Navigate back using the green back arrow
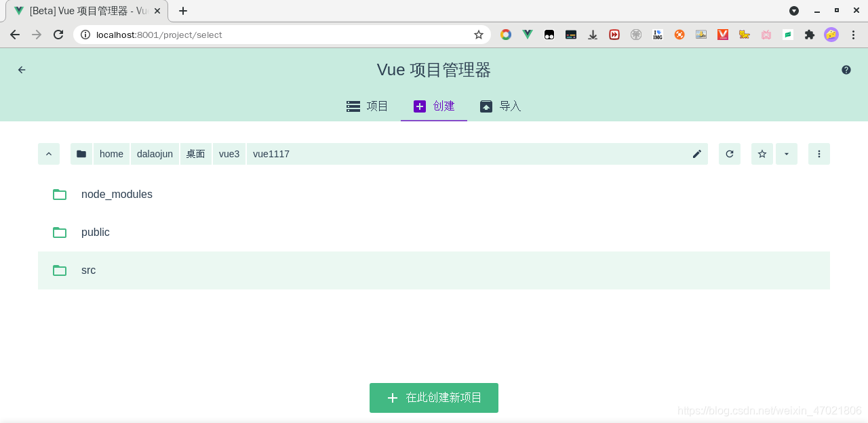Image resolution: width=868 pixels, height=423 pixels. coord(21,70)
